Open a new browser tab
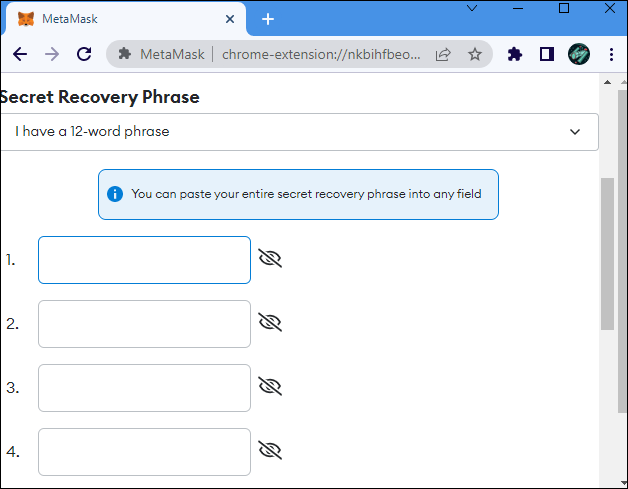The width and height of the screenshot is (628, 489). (x=268, y=19)
